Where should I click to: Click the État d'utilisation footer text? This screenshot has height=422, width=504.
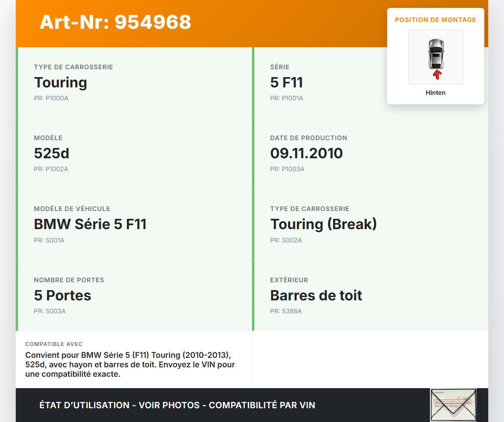(x=177, y=405)
